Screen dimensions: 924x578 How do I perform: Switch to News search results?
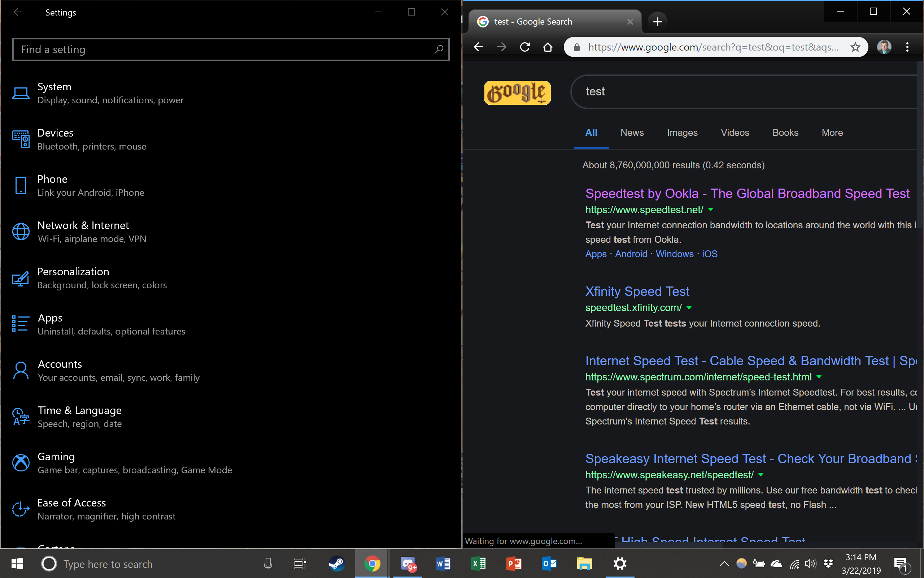click(632, 133)
